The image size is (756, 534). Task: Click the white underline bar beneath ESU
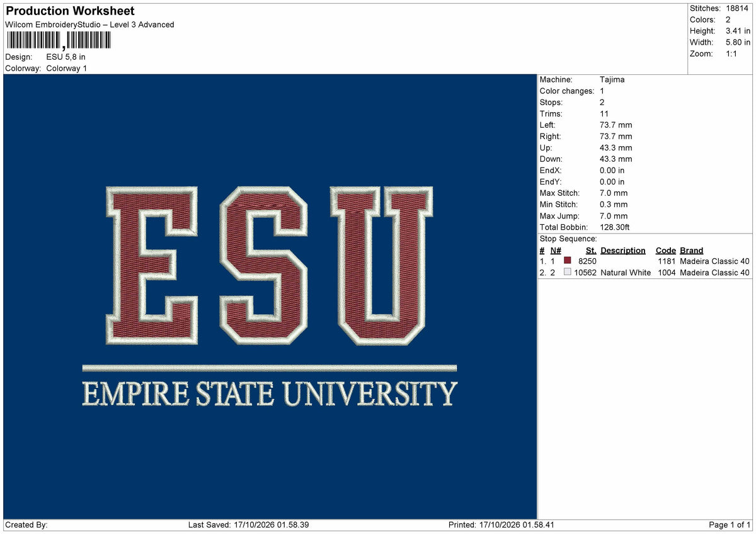(x=270, y=368)
